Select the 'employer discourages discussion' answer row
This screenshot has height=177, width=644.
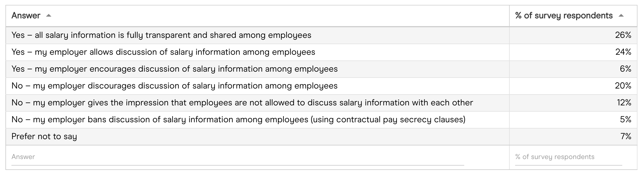[x=174, y=86]
